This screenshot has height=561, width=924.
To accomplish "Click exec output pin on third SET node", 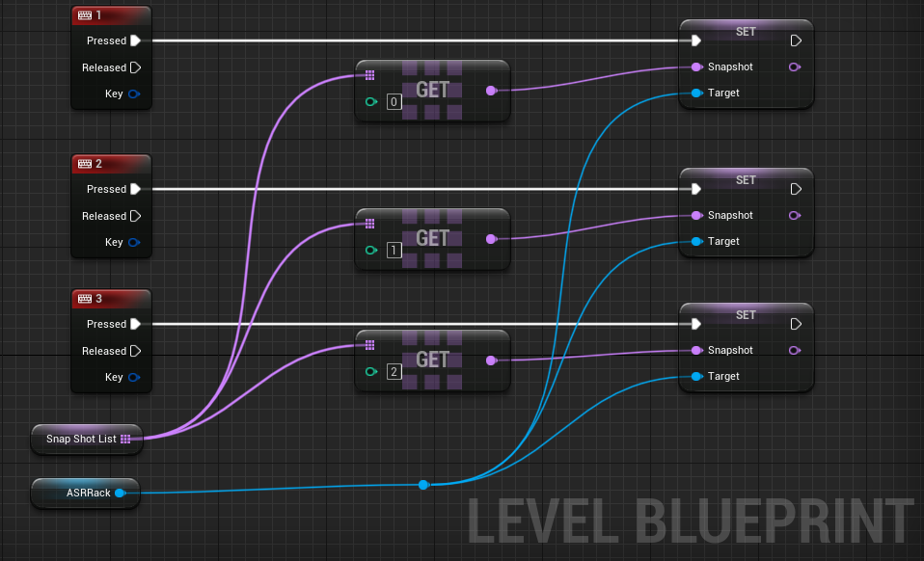I will [x=796, y=324].
